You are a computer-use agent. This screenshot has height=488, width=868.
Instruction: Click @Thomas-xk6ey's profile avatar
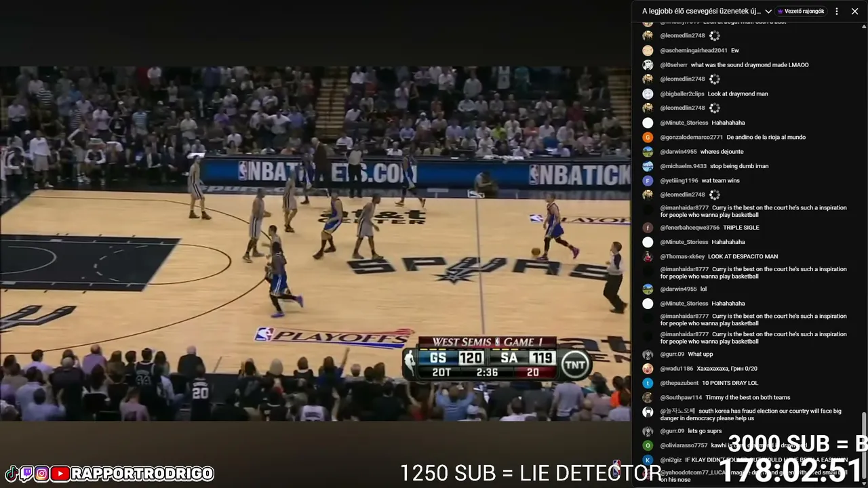(648, 256)
